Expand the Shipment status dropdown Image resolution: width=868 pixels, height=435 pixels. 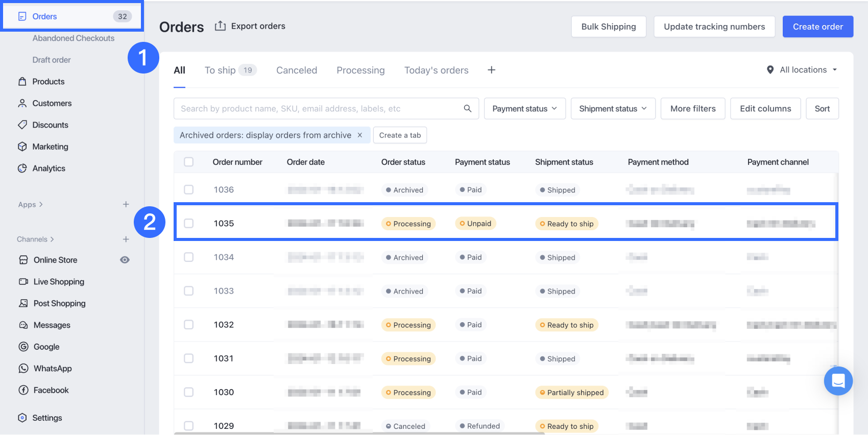coord(613,109)
